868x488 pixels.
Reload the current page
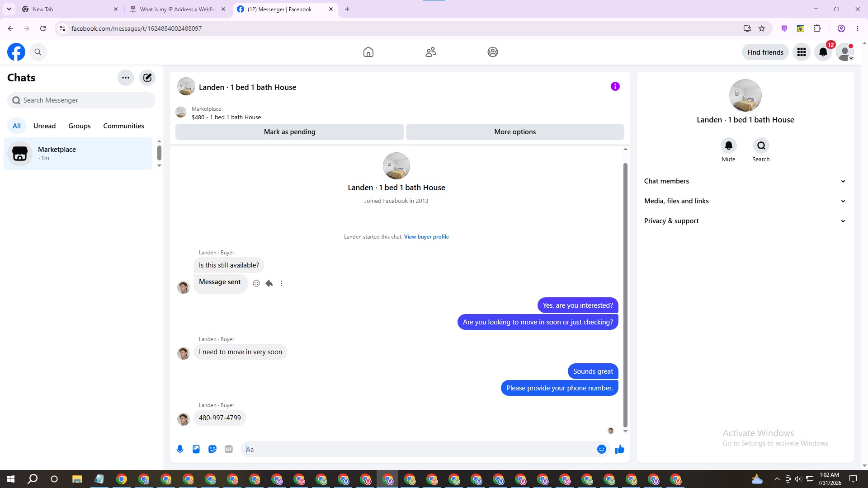43,28
